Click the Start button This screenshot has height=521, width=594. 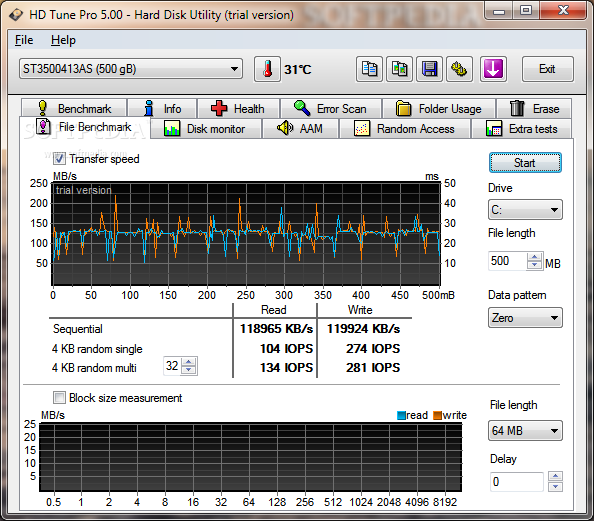click(x=525, y=163)
